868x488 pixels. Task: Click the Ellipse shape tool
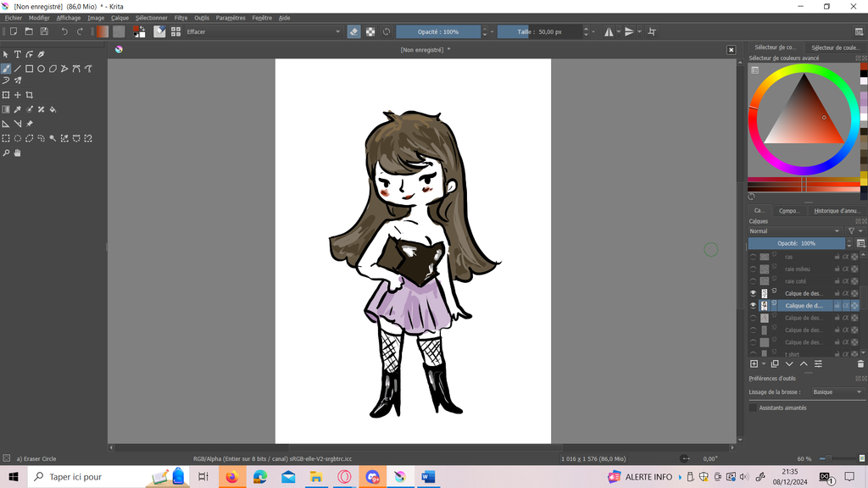tap(41, 69)
